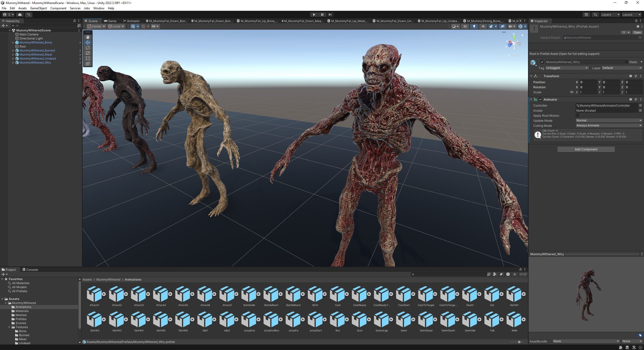
Task: Search project by label icon
Action: tap(501, 274)
